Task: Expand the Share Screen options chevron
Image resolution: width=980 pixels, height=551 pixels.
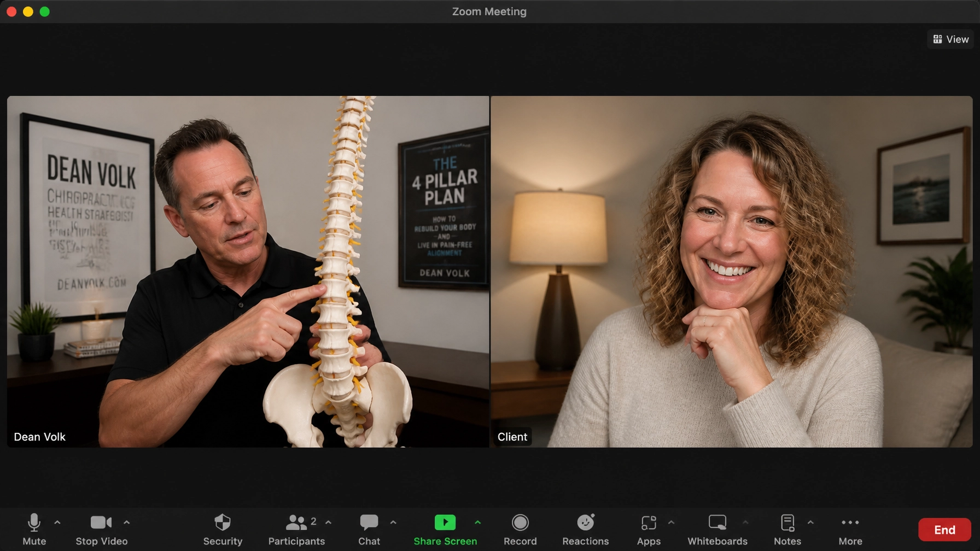Action: pos(478,523)
